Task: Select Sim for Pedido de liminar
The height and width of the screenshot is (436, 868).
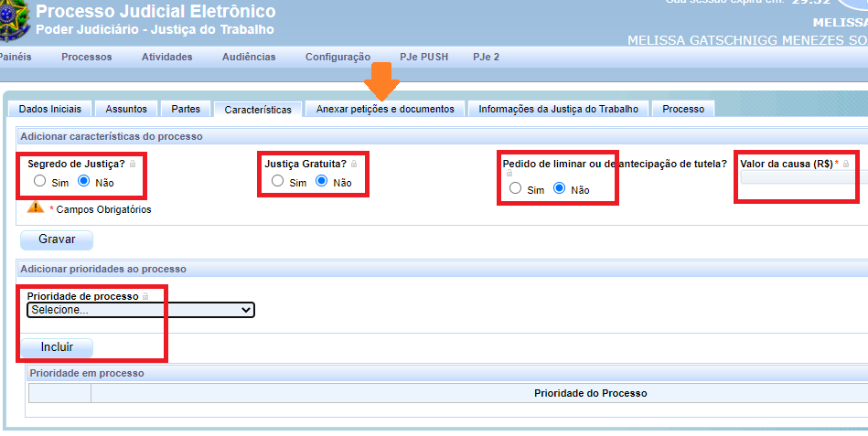Action: click(516, 188)
